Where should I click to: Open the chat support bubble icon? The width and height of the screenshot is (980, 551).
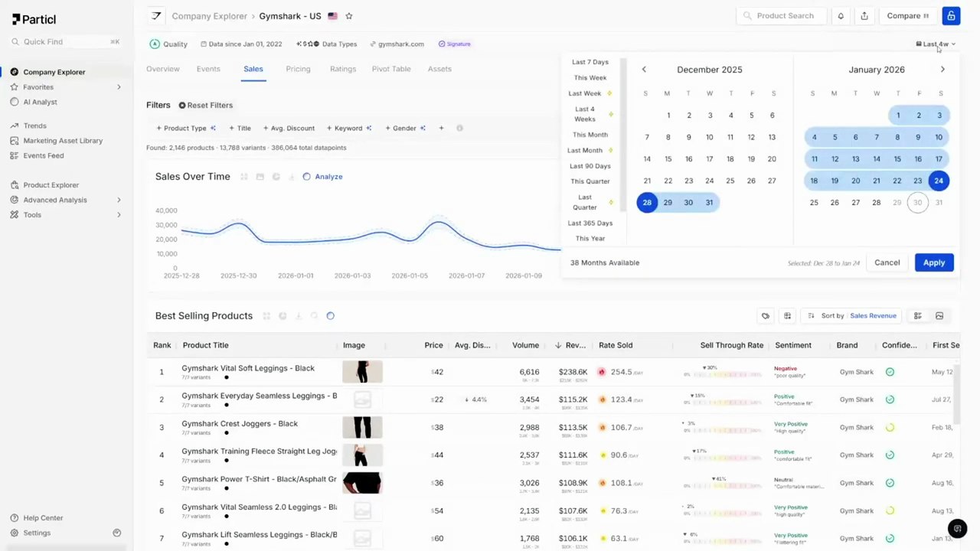coord(955,528)
